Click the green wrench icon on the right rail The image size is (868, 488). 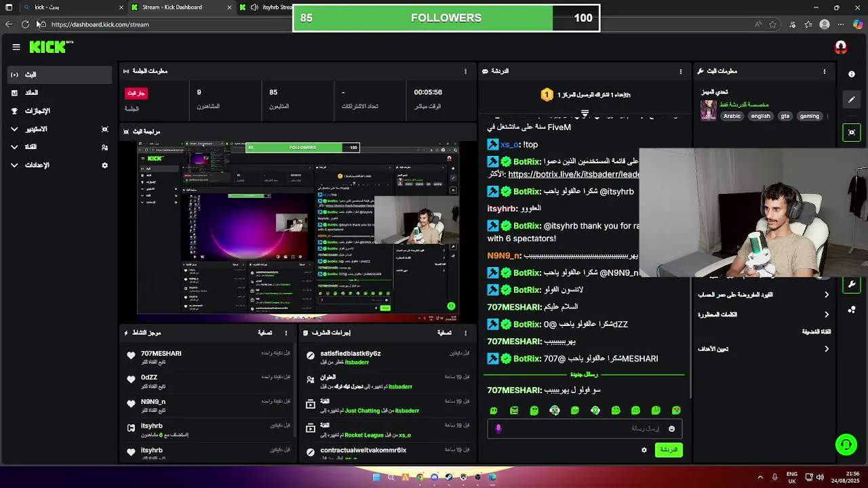[x=852, y=283]
